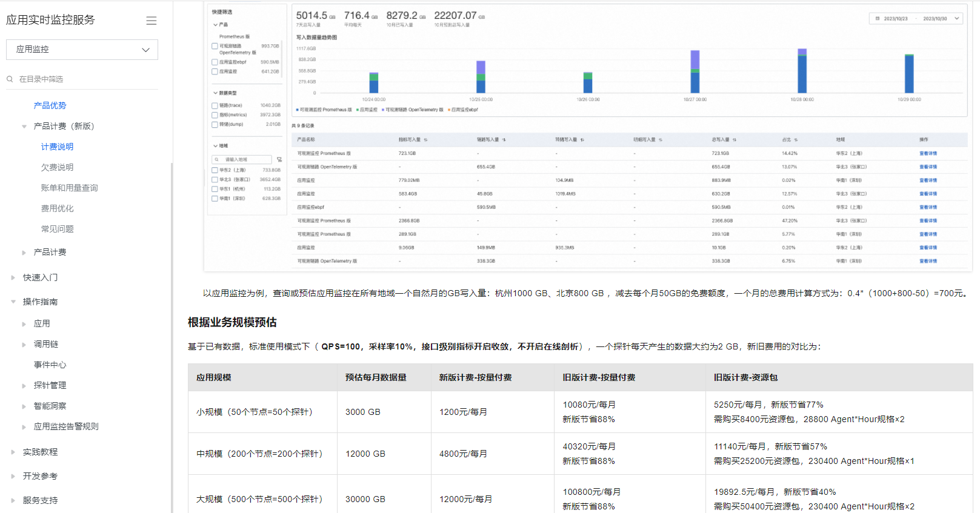Check the 应用监控 641.2GB checkbox
The height and width of the screenshot is (513, 980).
[215, 71]
